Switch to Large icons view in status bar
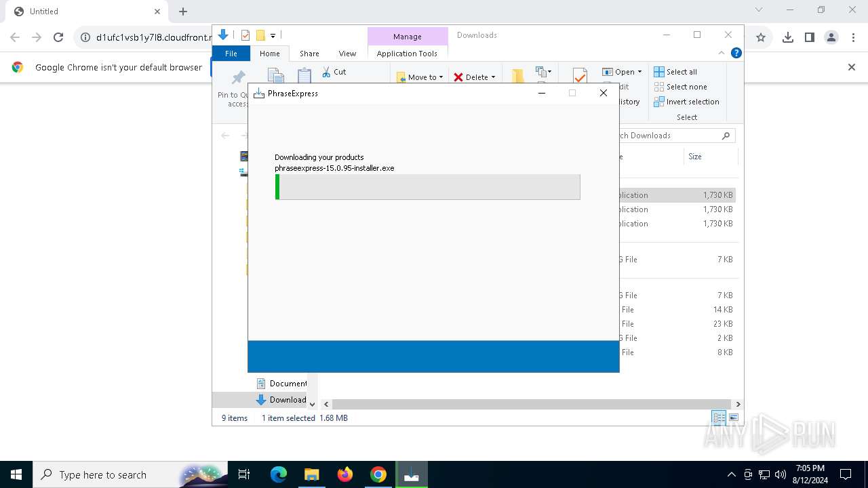The image size is (868, 488). (733, 418)
